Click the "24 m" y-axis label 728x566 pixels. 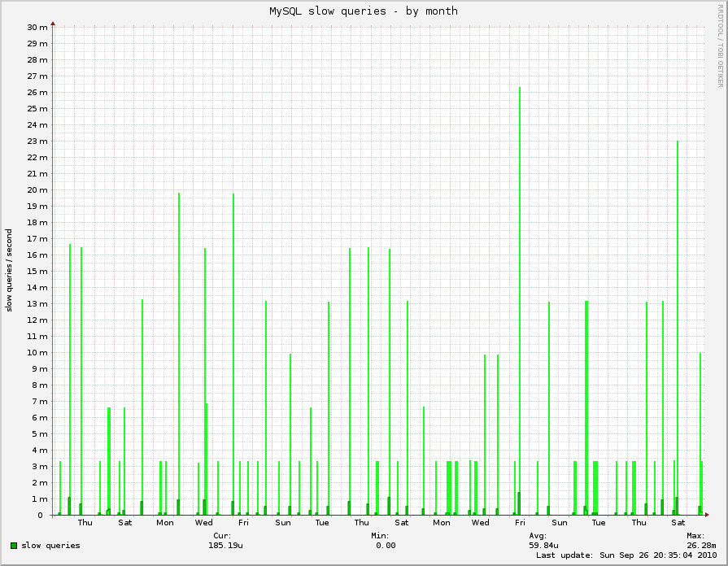pyautogui.click(x=37, y=125)
